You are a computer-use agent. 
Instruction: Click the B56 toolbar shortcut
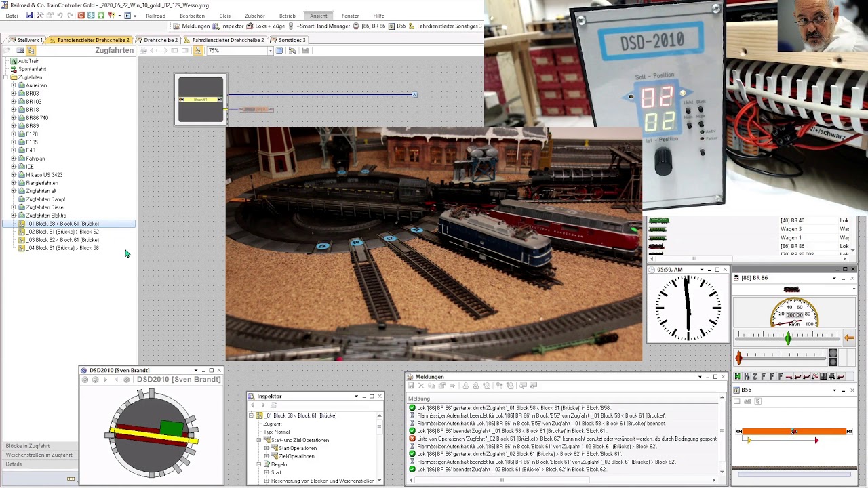point(397,26)
